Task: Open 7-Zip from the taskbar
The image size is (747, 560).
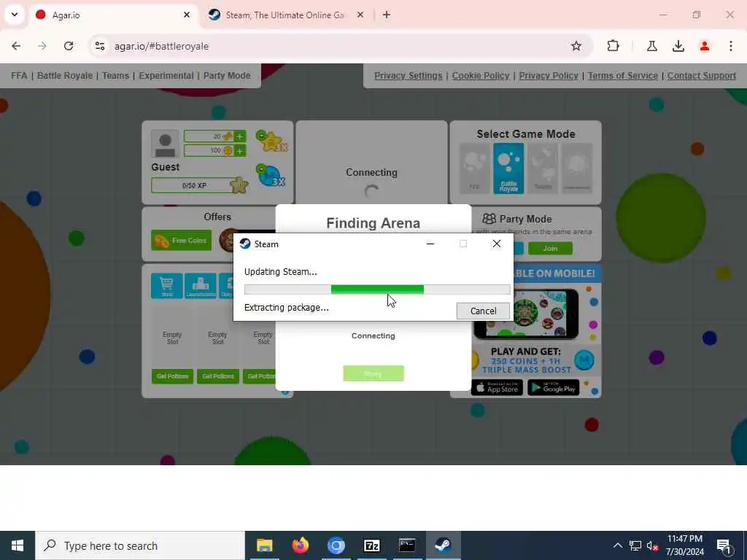Action: [x=371, y=545]
